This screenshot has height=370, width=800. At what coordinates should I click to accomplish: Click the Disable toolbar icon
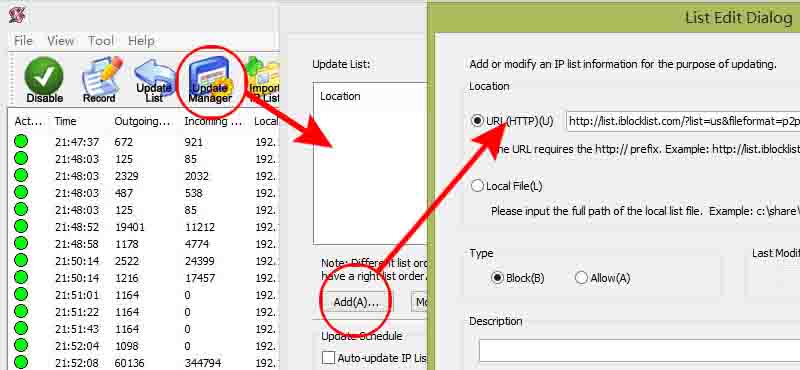pos(44,80)
